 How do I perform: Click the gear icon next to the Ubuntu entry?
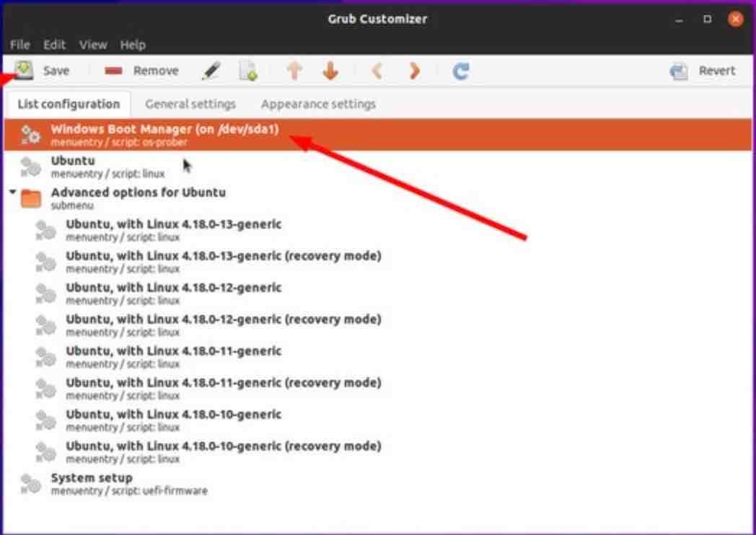31,167
